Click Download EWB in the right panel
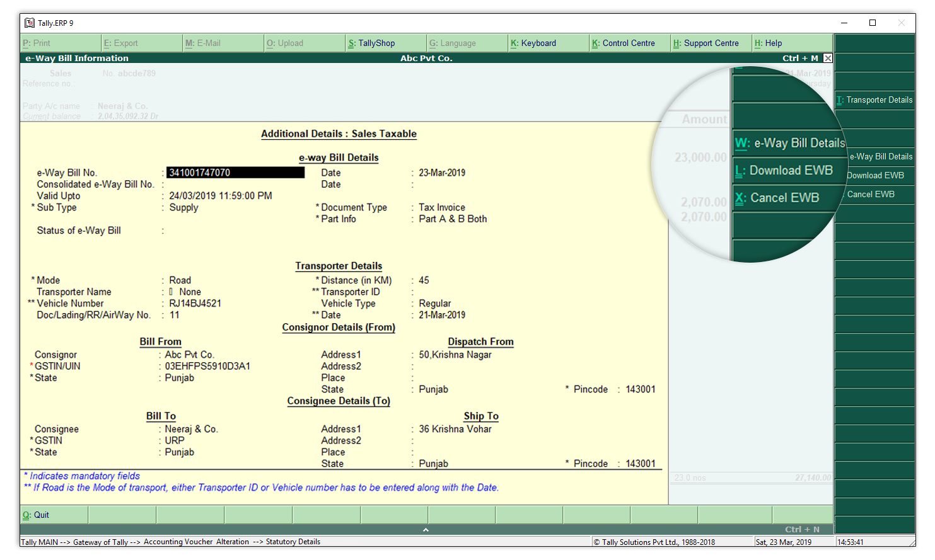This screenshot has width=935, height=560. (875, 176)
